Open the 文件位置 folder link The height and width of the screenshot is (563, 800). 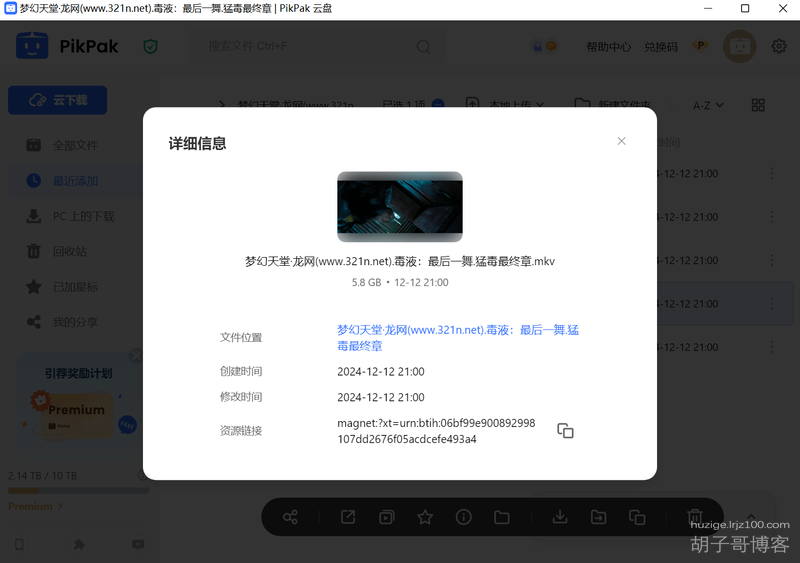coord(458,337)
